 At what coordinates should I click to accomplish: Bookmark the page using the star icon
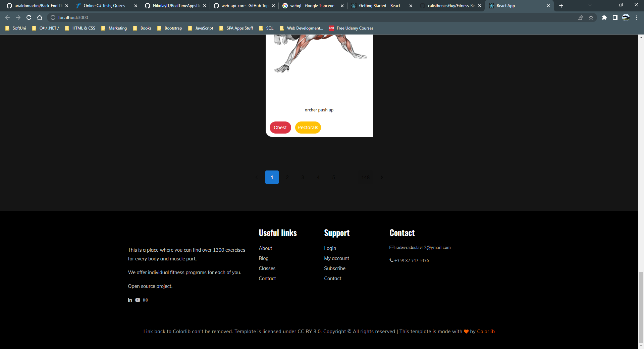click(591, 17)
